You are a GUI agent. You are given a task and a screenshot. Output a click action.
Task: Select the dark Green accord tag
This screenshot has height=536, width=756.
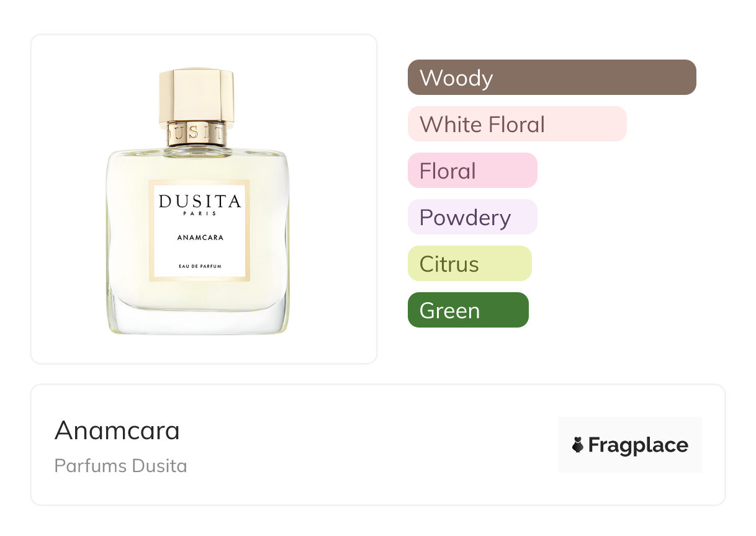pos(468,310)
